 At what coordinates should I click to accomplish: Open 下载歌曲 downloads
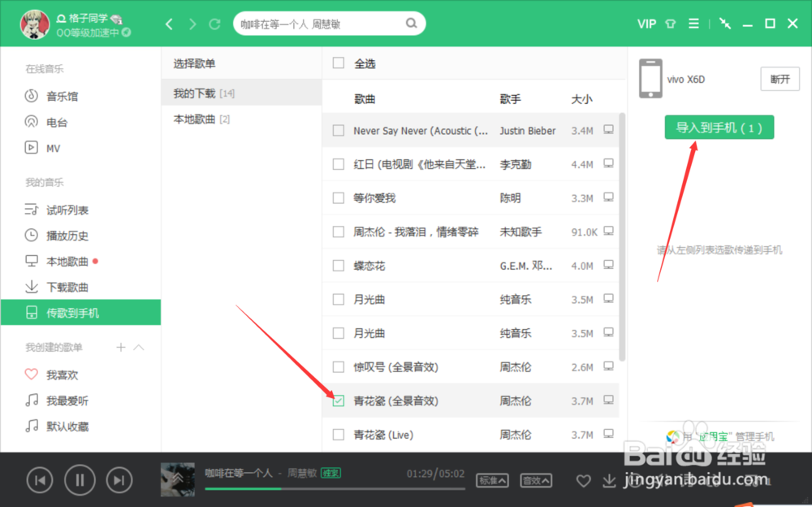click(57, 287)
